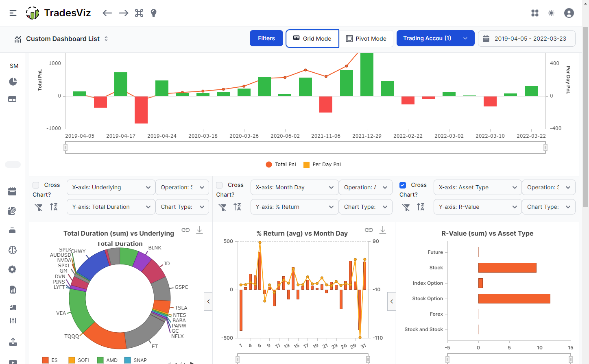589x364 pixels.
Task: Click the sort icon under the Month Day panel
Action: (238, 207)
